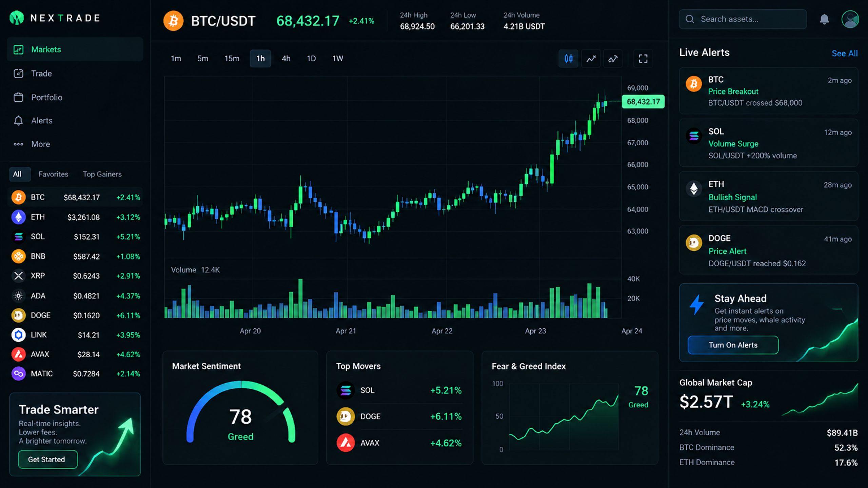This screenshot has width=868, height=488.
Task: Click the Market Sentiment gauge
Action: [x=241, y=412]
